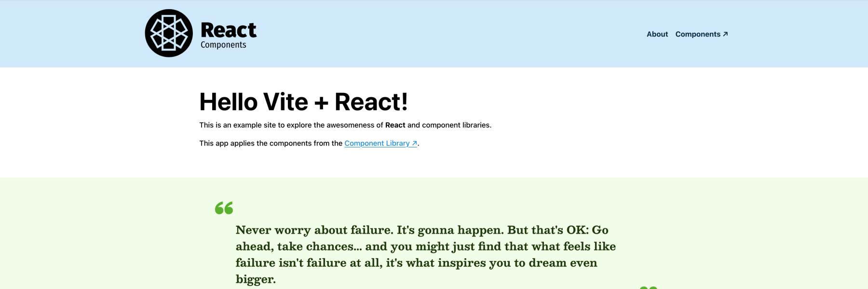Follow the Component Library link
This screenshot has width=868, height=289.
pos(381,143)
